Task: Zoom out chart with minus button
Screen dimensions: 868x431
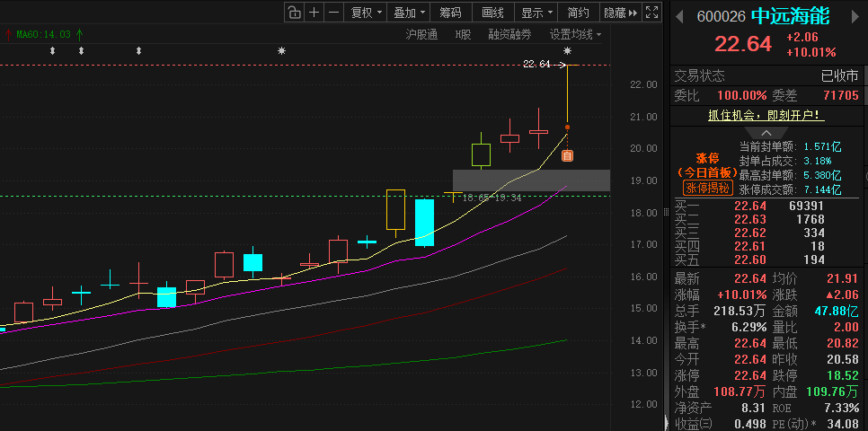Action: 333,13
